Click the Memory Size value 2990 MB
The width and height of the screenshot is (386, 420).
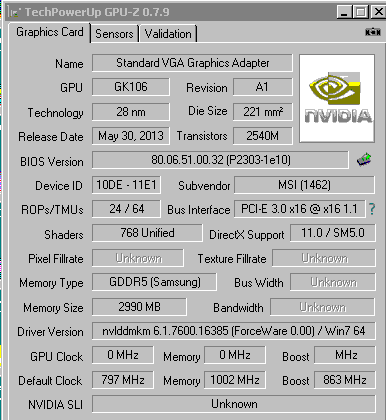click(x=139, y=307)
